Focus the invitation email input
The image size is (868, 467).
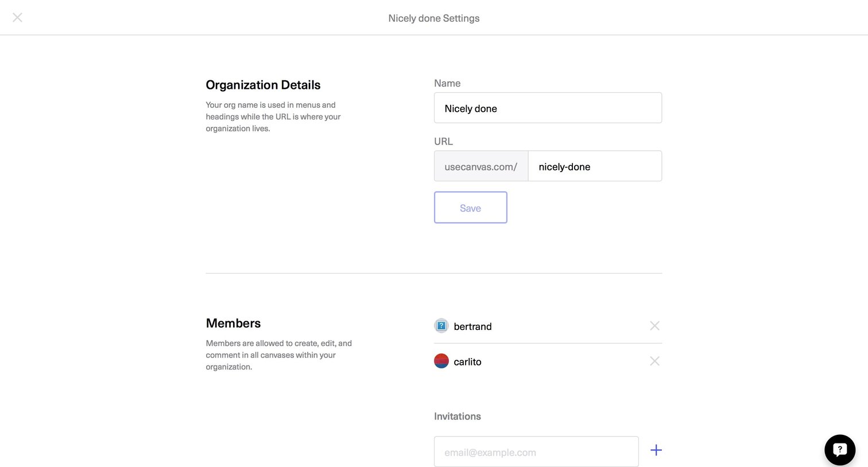tap(536, 452)
